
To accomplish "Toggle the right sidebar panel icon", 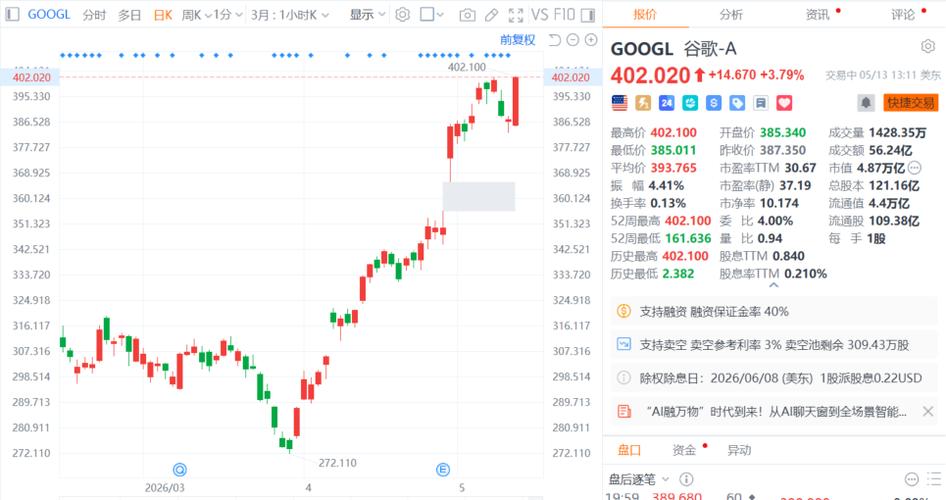I will 588,15.
